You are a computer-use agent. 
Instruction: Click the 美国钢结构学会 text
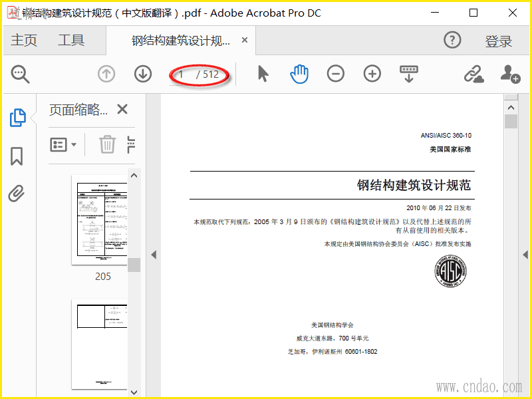pyautogui.click(x=332, y=325)
